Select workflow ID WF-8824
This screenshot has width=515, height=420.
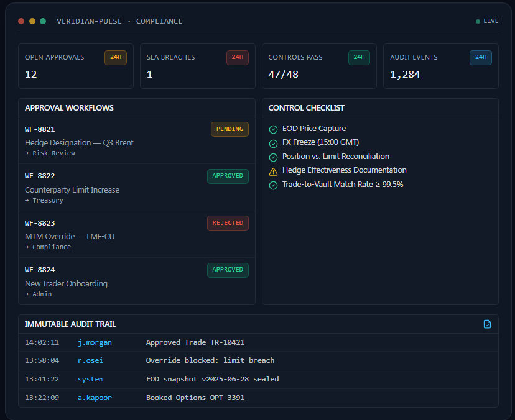point(40,270)
